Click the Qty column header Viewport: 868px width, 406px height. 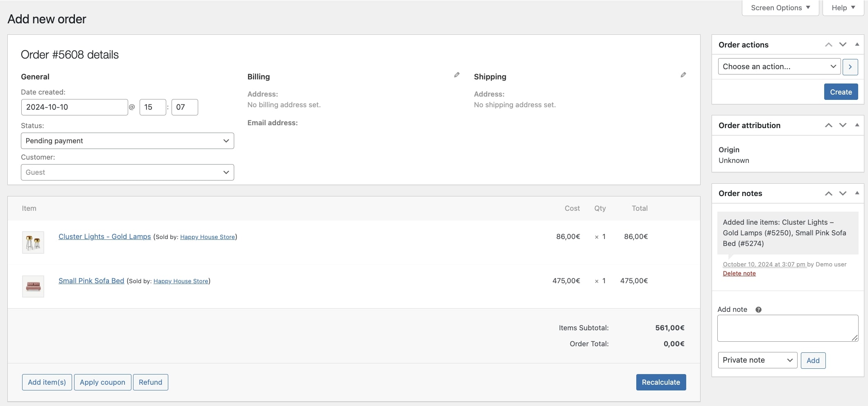tap(600, 208)
